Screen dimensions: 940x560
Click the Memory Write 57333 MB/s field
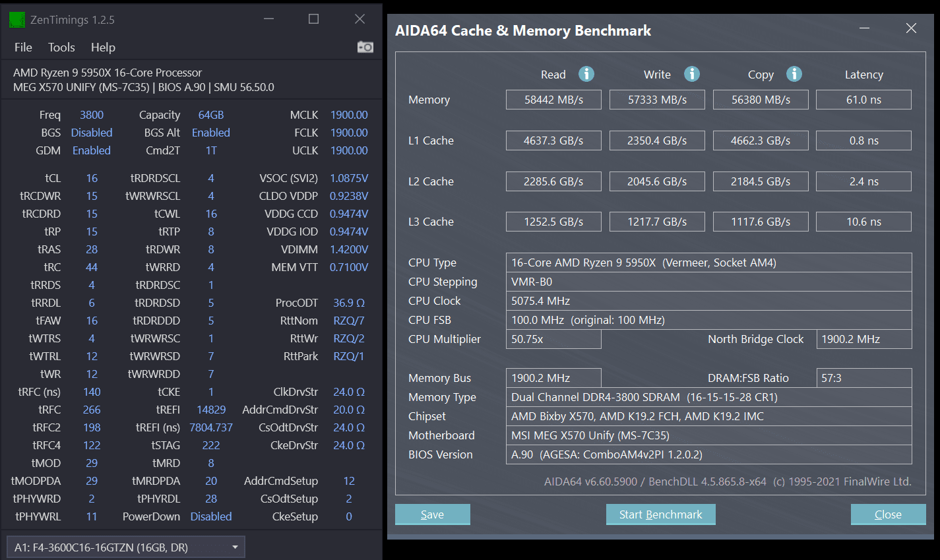[657, 100]
